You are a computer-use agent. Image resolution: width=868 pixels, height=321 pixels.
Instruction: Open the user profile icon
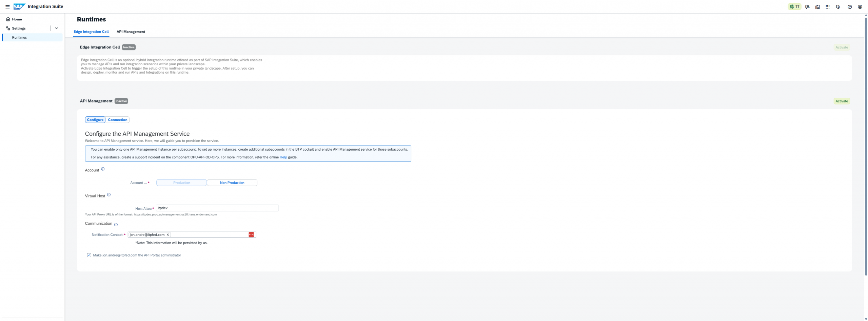860,7
